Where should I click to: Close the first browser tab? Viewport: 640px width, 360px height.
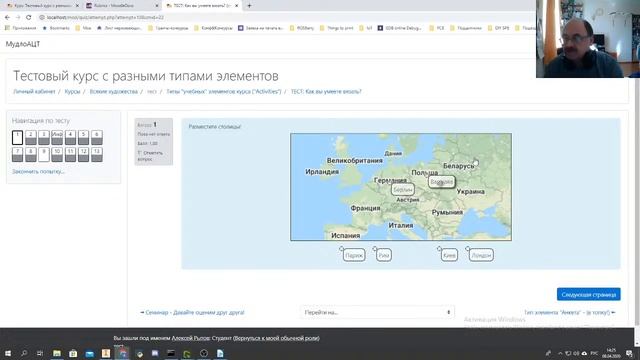(77, 6)
